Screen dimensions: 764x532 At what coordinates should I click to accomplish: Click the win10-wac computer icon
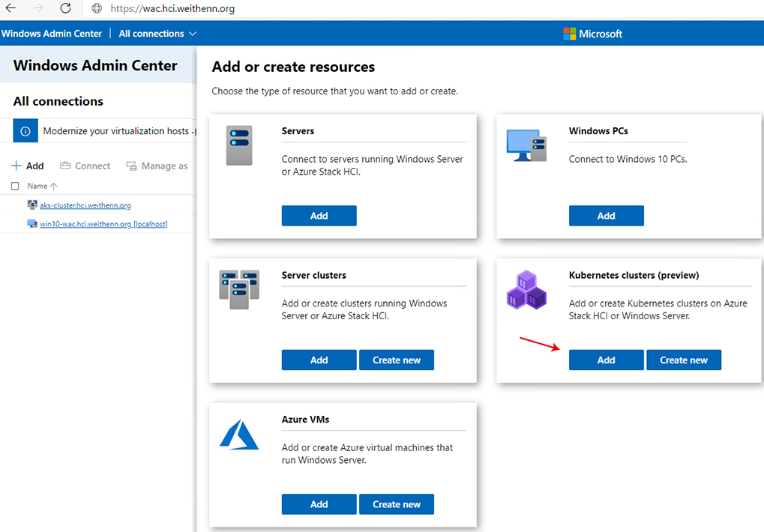click(x=32, y=224)
